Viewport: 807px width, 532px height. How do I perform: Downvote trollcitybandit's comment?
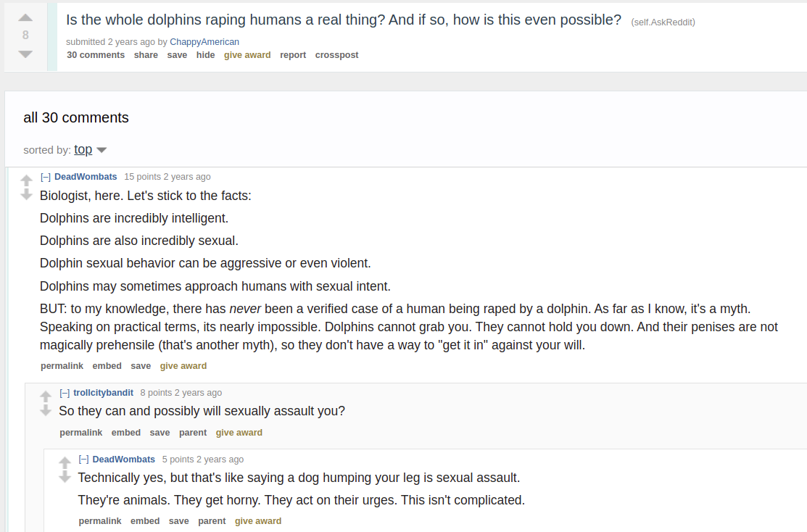(x=46, y=410)
